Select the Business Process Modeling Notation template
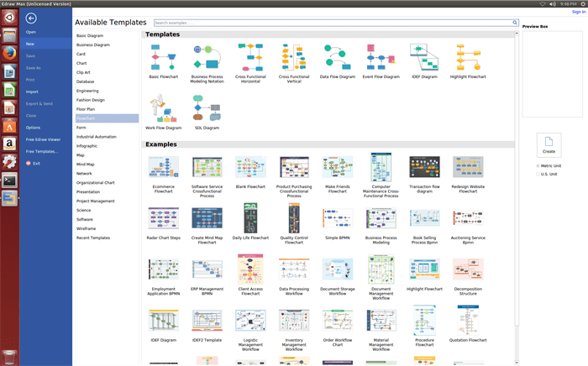588x366 pixels. point(207,57)
